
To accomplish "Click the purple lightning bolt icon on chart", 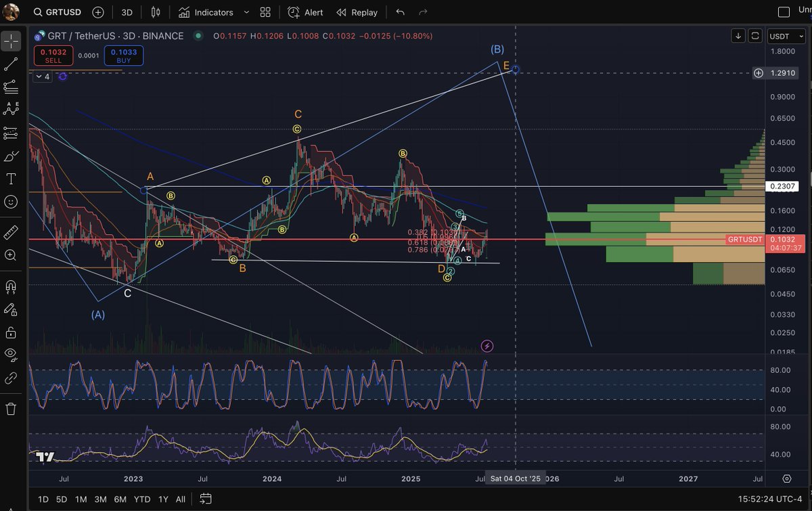I will pos(487,346).
